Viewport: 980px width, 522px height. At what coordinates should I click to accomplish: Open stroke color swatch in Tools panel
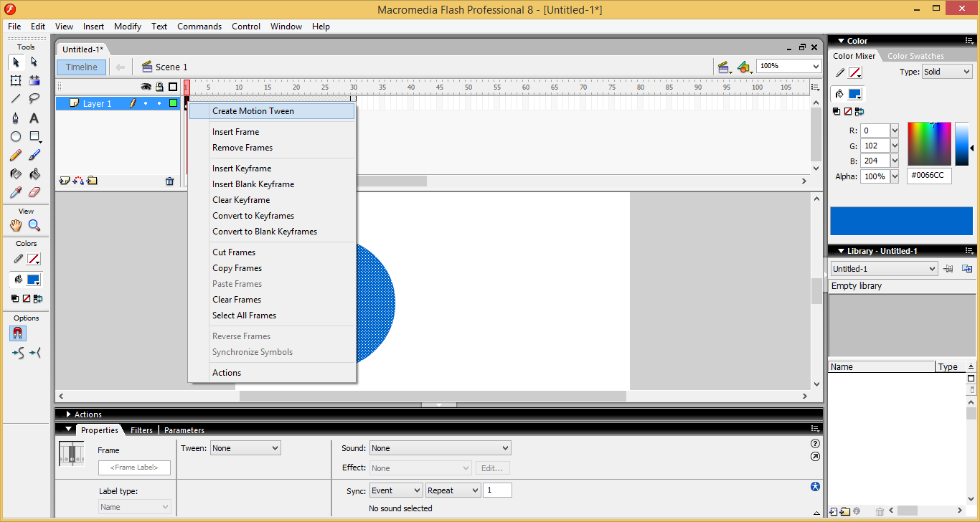click(x=33, y=259)
